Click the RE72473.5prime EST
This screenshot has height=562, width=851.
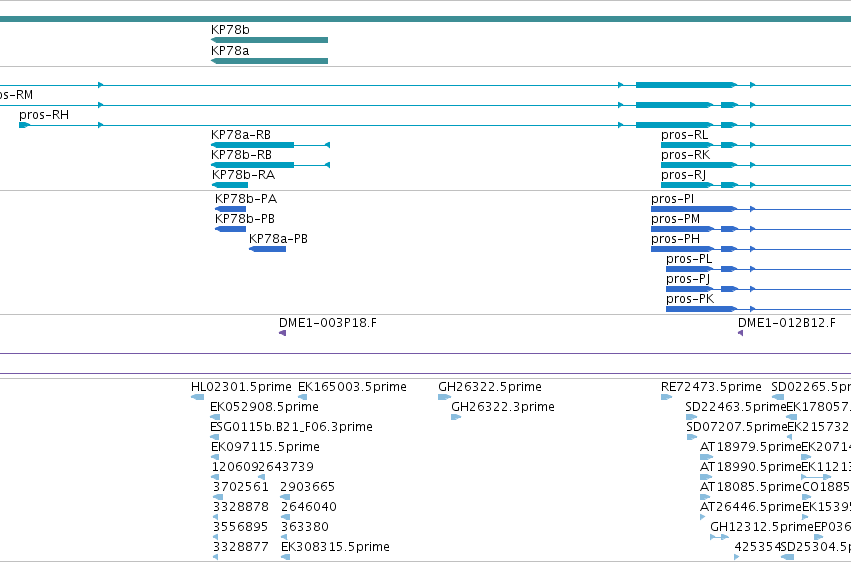(x=666, y=397)
